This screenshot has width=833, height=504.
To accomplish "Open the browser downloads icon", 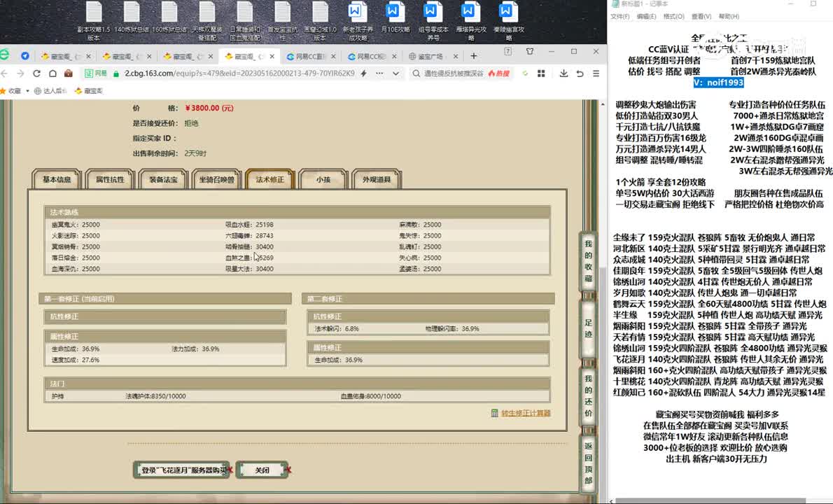I will (x=563, y=73).
